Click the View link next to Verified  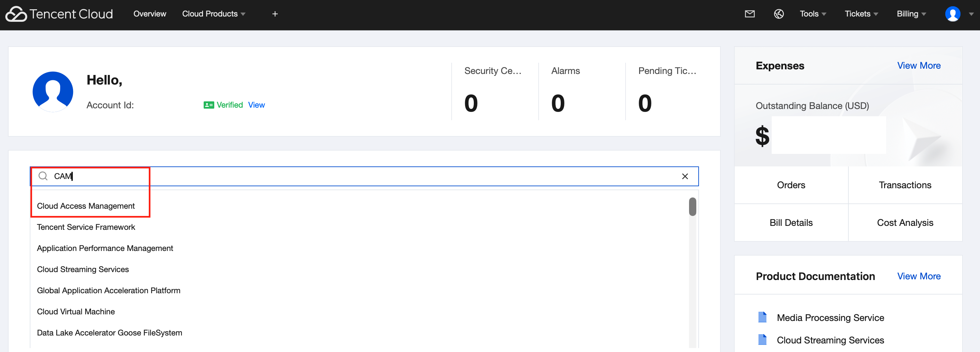(x=257, y=105)
